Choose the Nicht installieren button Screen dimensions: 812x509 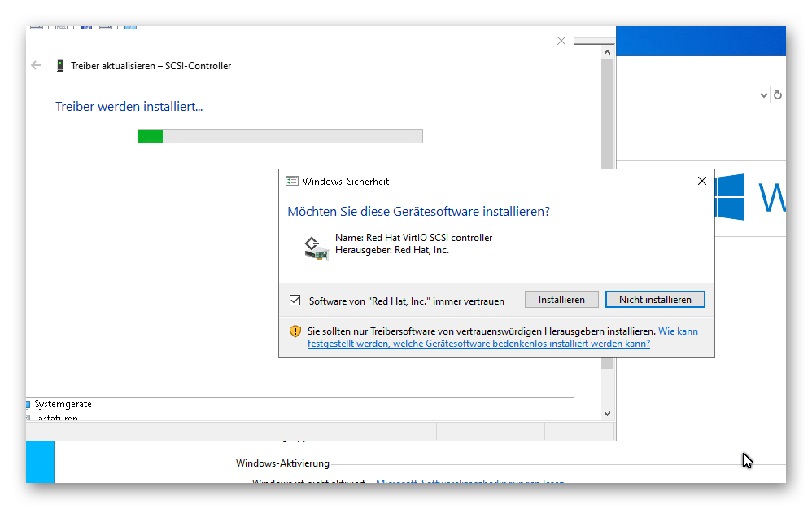655,300
